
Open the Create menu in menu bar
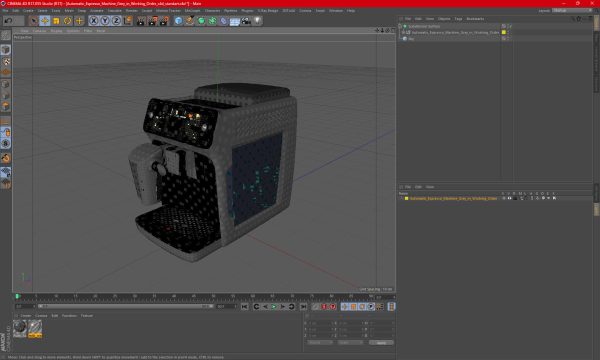click(x=28, y=11)
